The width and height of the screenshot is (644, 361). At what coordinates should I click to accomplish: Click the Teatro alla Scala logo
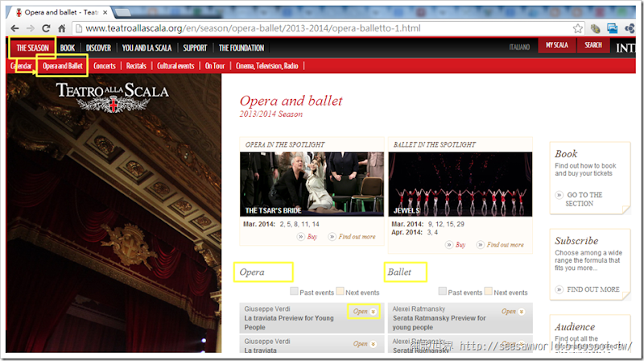(x=113, y=96)
